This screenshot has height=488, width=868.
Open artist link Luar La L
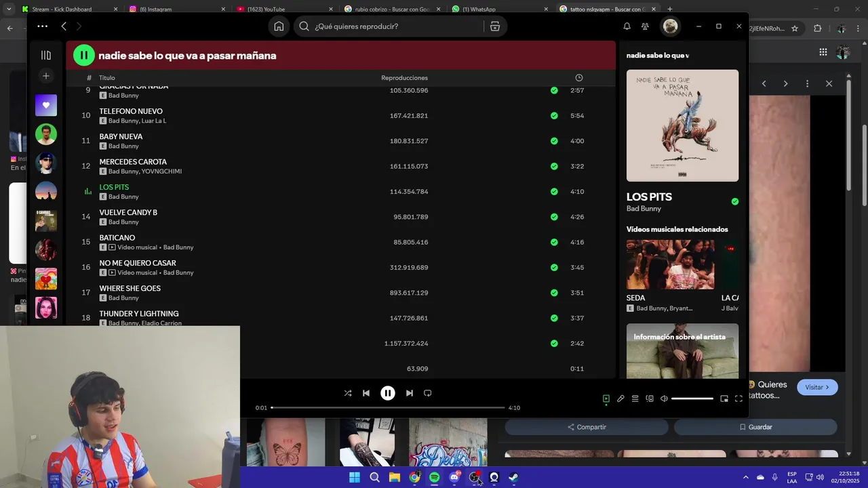tap(154, 121)
